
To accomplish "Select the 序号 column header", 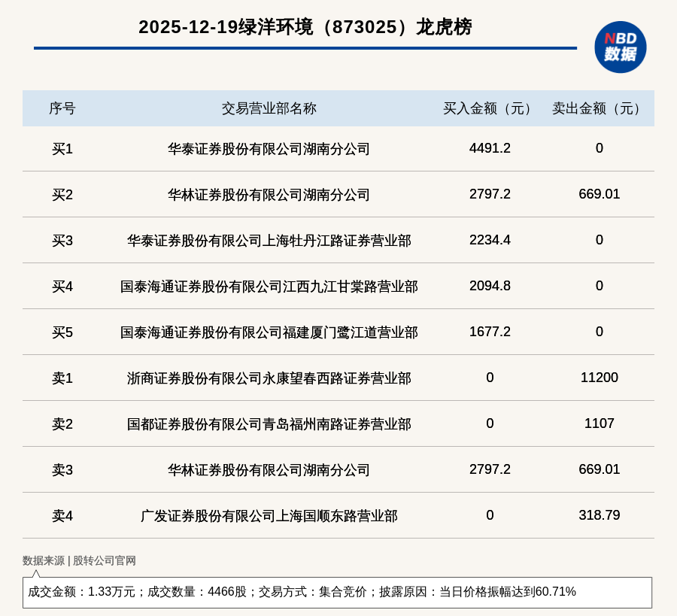I will point(62,108).
